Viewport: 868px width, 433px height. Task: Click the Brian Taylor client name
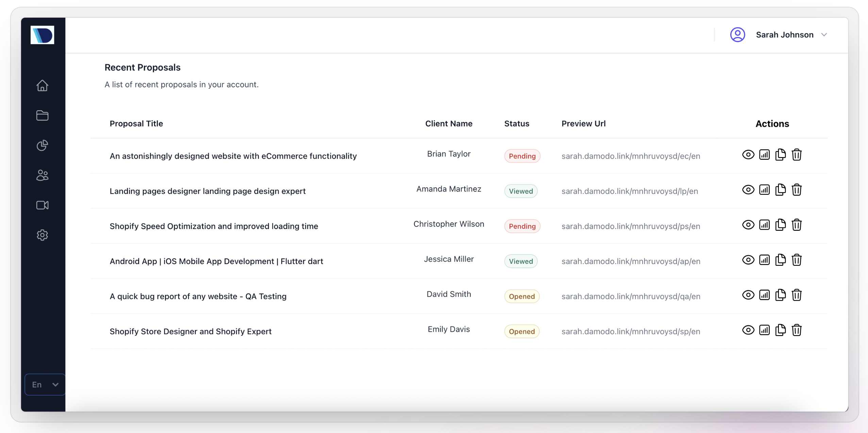pos(449,154)
